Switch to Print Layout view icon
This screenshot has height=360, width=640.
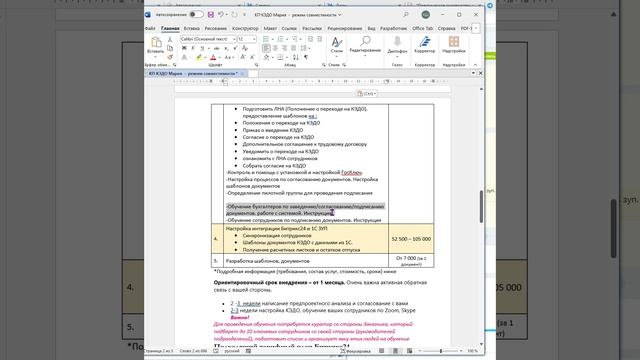395,351
